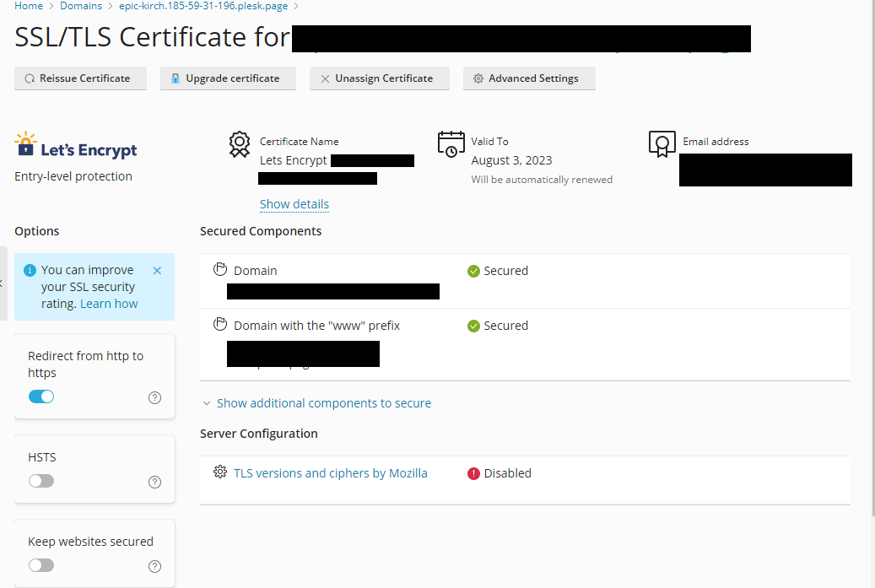Viewport: 875px width, 588px height.
Task: Enable the HSTS switch
Action: pyautogui.click(x=41, y=481)
